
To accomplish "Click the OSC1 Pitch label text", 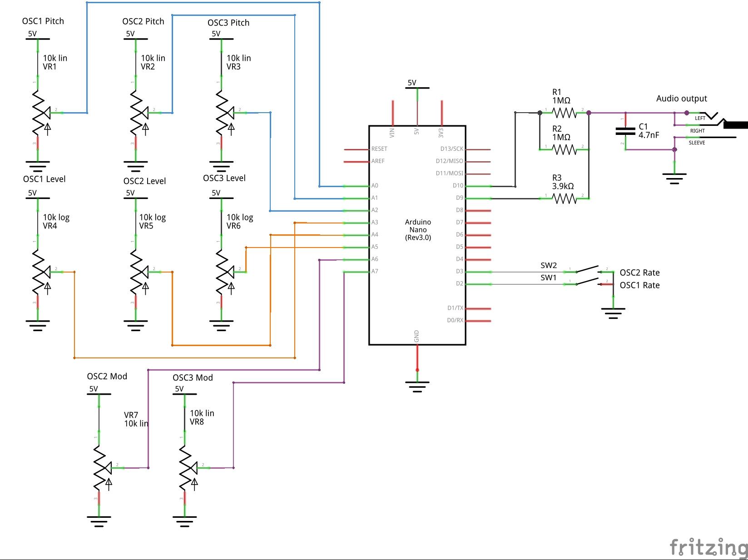I will click(x=43, y=21).
